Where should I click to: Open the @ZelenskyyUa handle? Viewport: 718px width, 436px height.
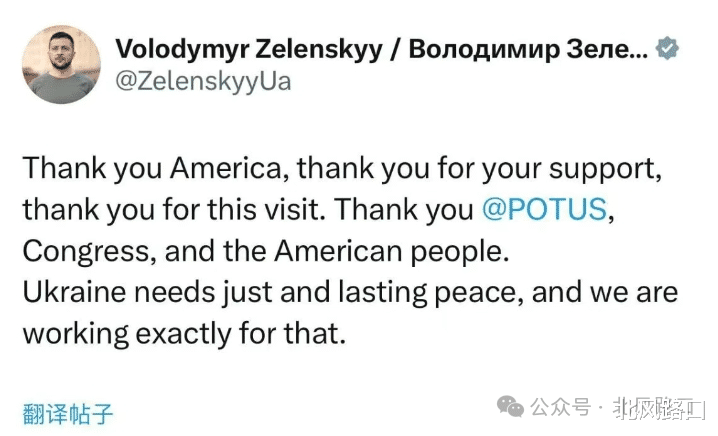tap(204, 81)
